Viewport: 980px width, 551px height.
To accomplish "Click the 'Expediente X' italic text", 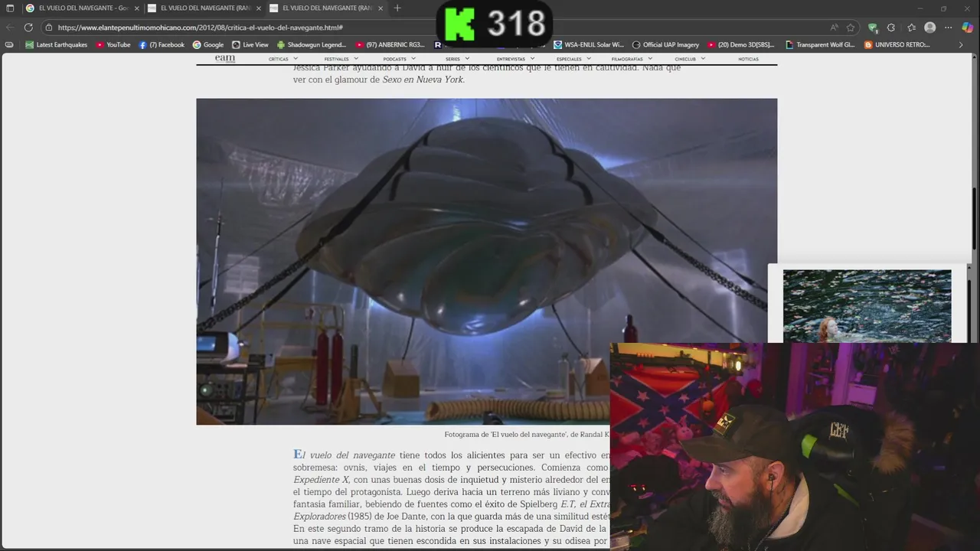I will point(321,480).
